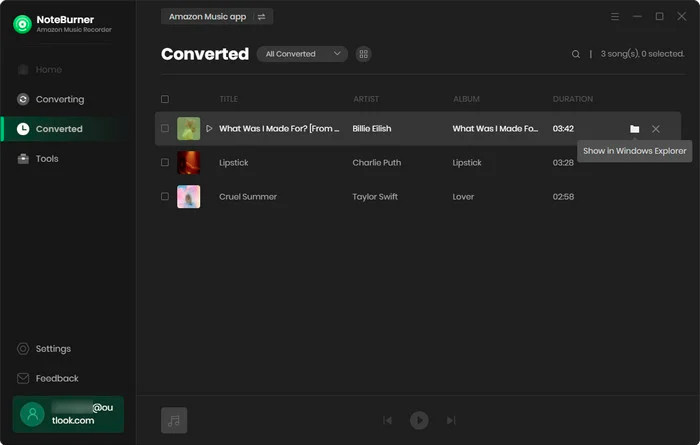Screen dimensions: 700x445
Task: Play What Was I Made For track
Action: pyautogui.click(x=209, y=129)
